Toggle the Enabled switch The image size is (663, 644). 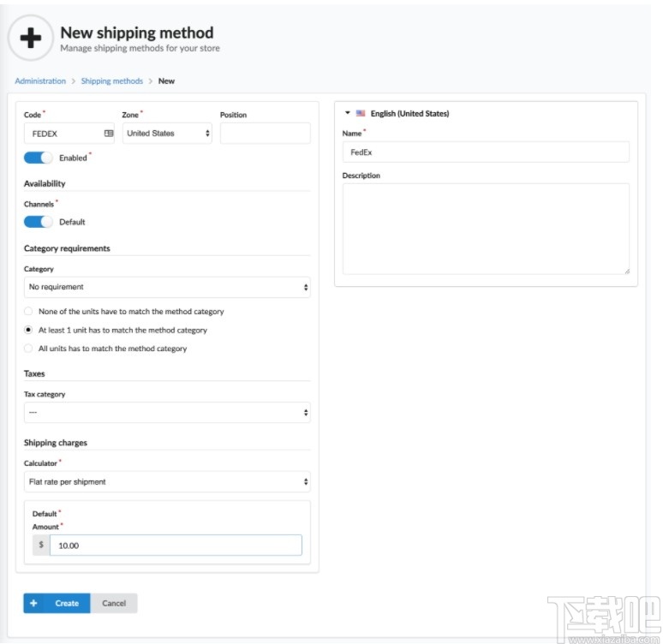point(38,158)
